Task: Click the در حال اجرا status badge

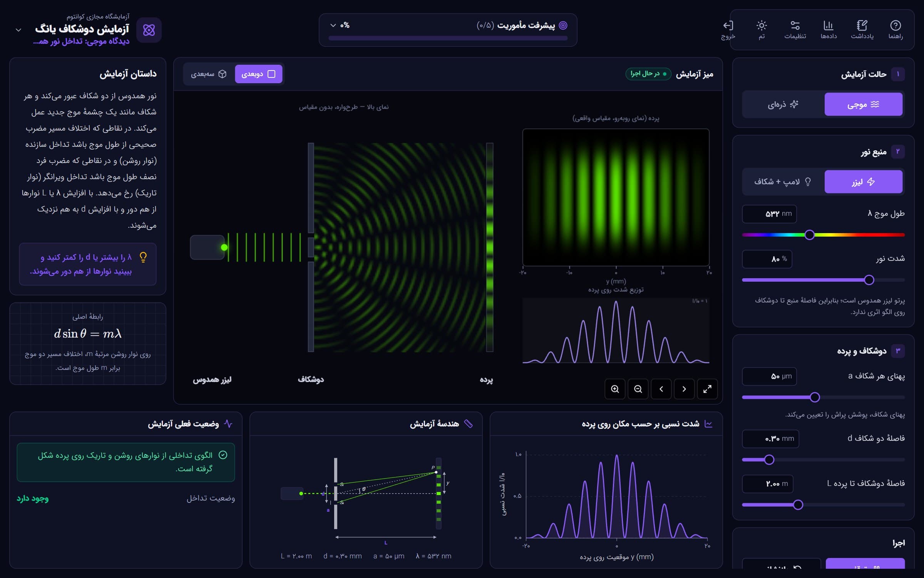Action: click(648, 74)
